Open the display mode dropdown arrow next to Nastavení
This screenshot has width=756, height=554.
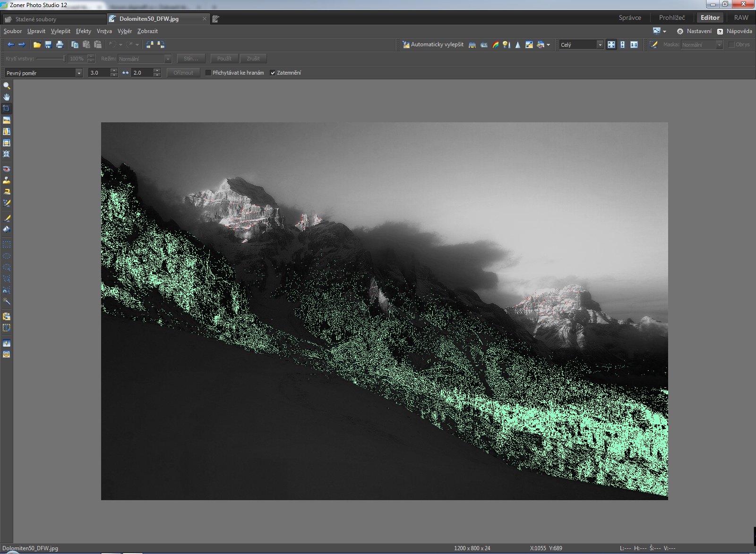664,32
